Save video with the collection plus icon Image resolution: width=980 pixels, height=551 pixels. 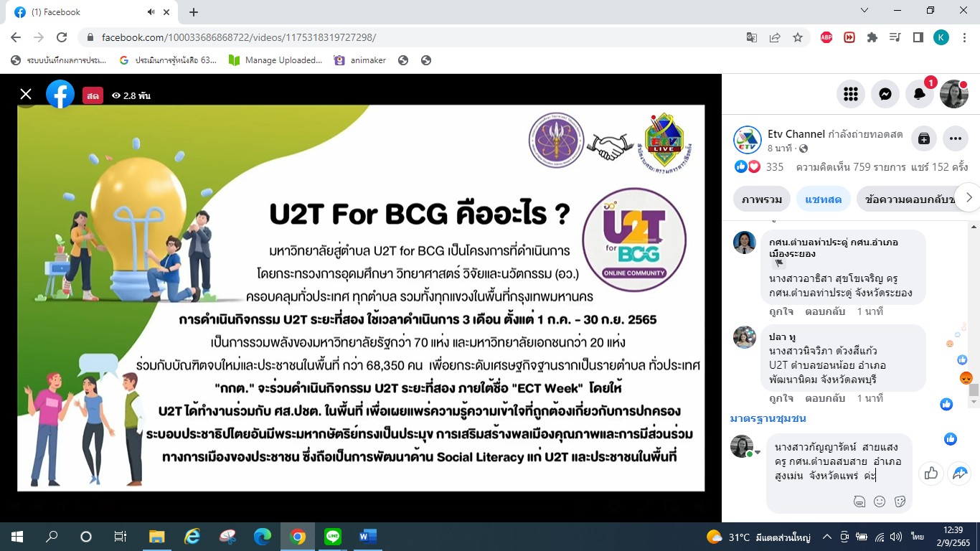(924, 139)
